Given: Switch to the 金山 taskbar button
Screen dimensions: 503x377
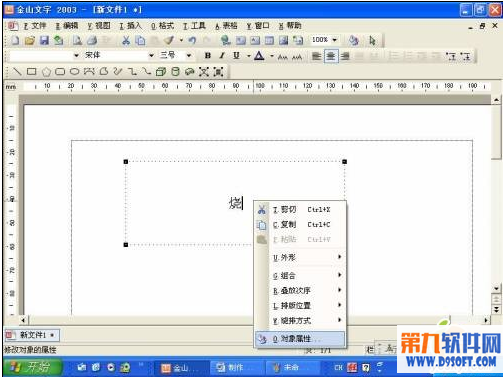Looking at the screenshot, I should (x=180, y=368).
